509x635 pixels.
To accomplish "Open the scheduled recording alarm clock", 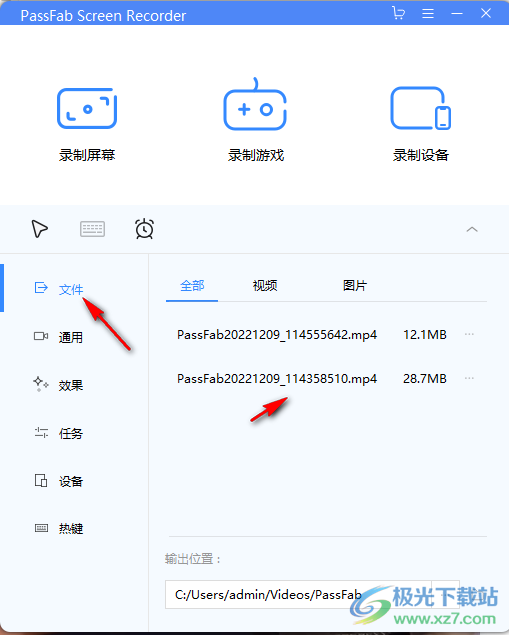I will click(144, 229).
